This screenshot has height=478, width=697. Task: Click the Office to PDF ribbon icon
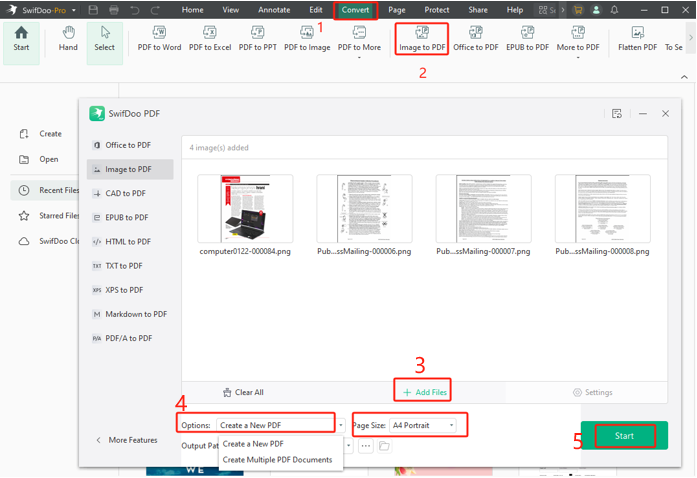pyautogui.click(x=475, y=40)
